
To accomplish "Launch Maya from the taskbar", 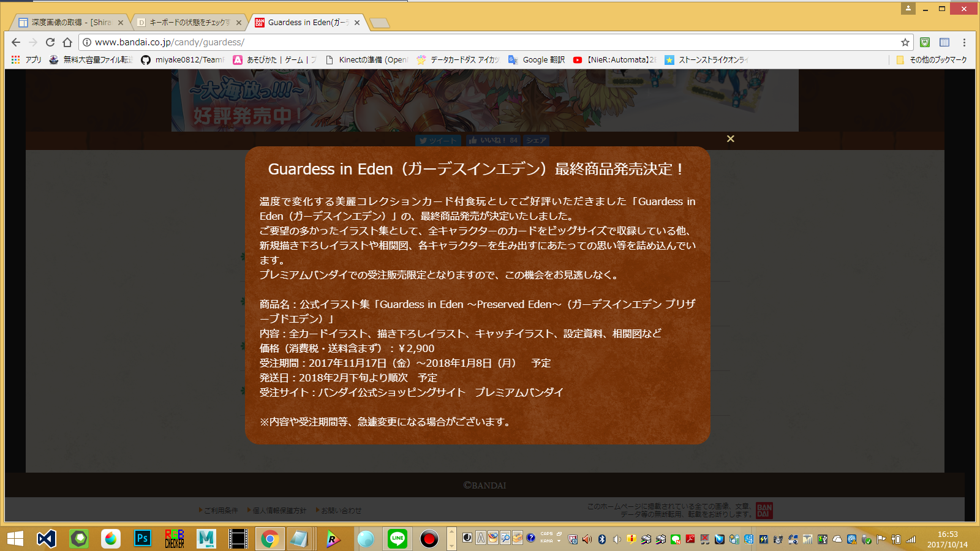I will (x=206, y=539).
